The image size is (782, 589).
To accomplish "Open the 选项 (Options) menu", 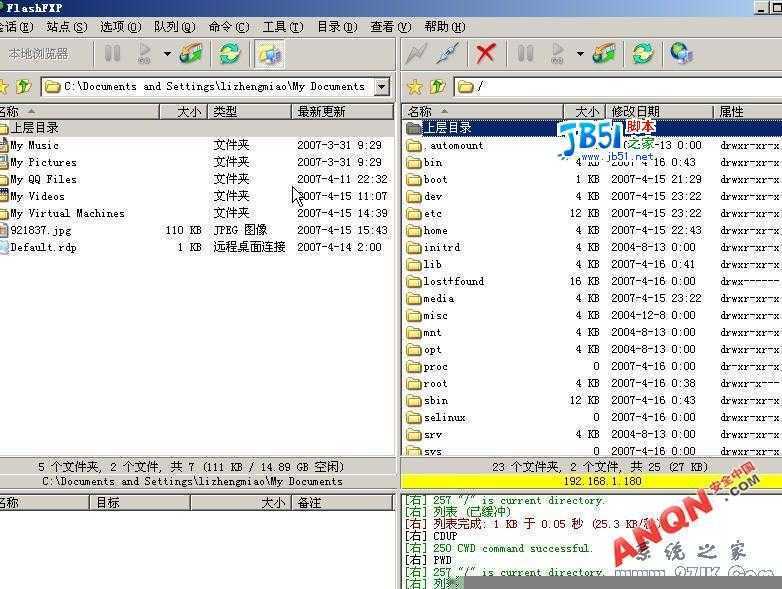I will (x=120, y=26).
